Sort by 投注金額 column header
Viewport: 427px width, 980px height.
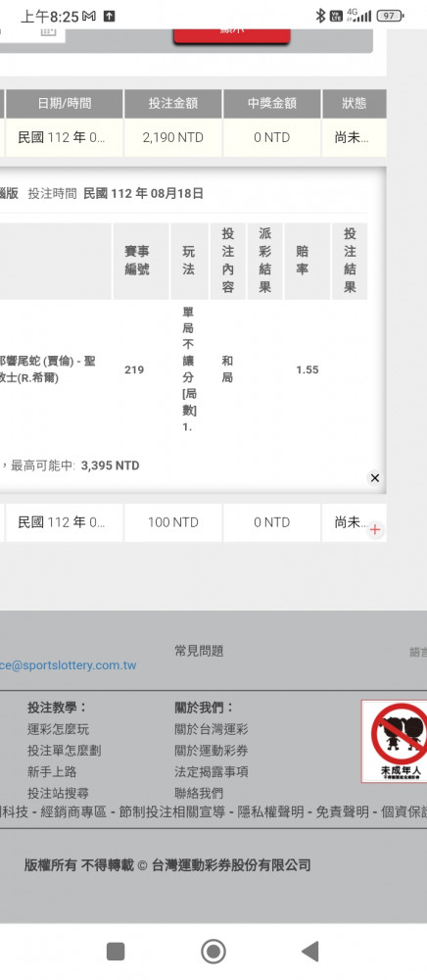(x=172, y=104)
